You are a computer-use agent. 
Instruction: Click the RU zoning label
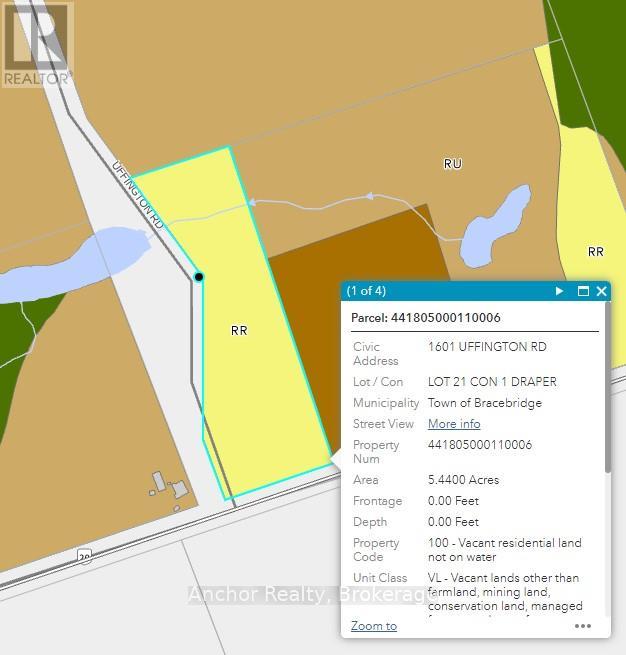point(453,163)
